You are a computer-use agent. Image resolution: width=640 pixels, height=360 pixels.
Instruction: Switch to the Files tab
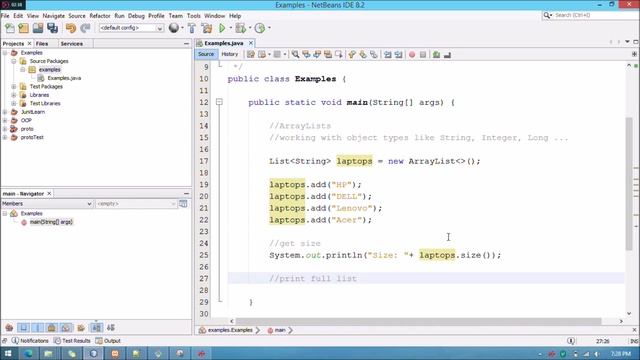click(42, 43)
